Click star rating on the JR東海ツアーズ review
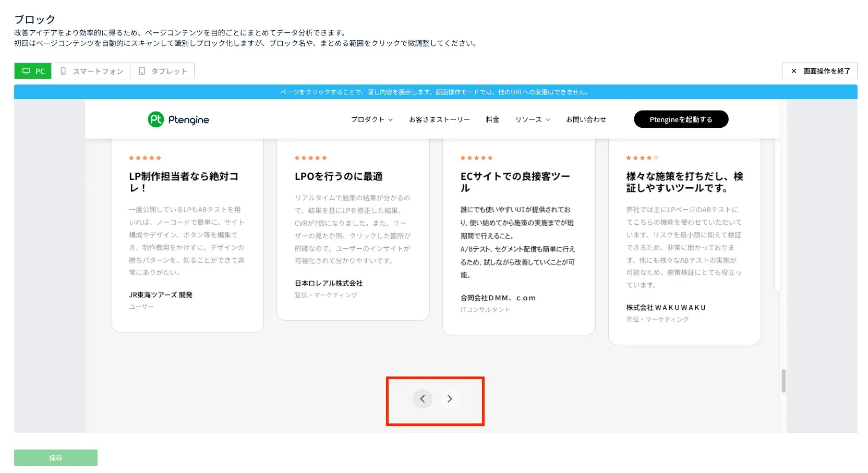 [x=145, y=158]
